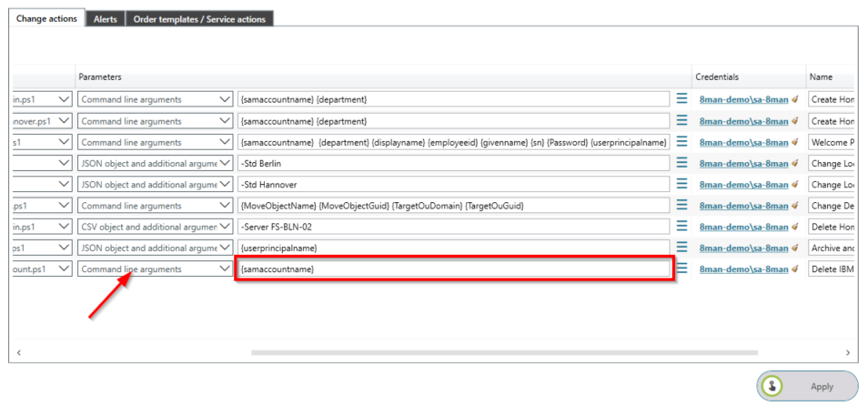Open list icon for -Server FS-BLN-02 row
This screenshot has height=406, width=868.
click(681, 226)
